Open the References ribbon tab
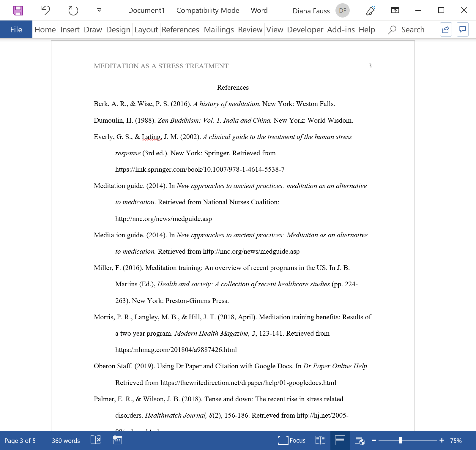The height and width of the screenshot is (450, 476). tap(181, 29)
